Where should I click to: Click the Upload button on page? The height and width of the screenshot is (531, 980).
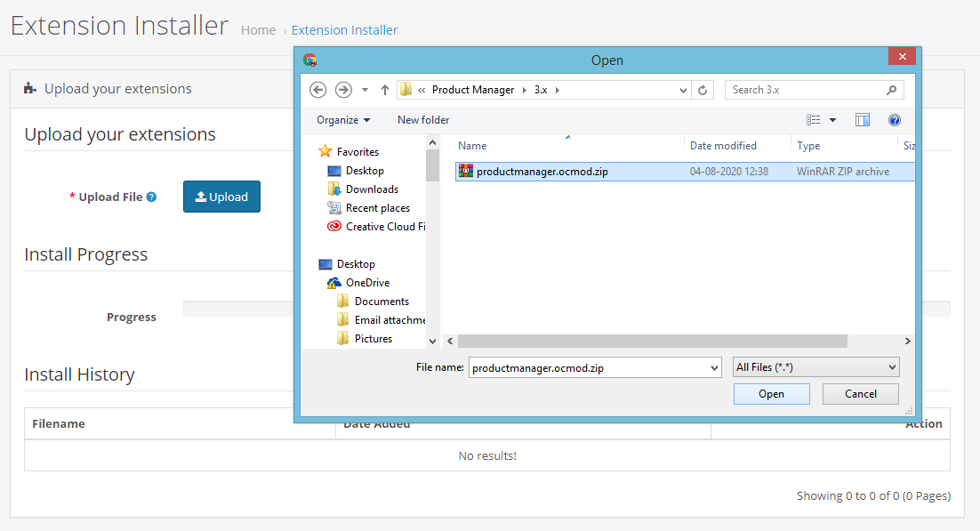221,197
